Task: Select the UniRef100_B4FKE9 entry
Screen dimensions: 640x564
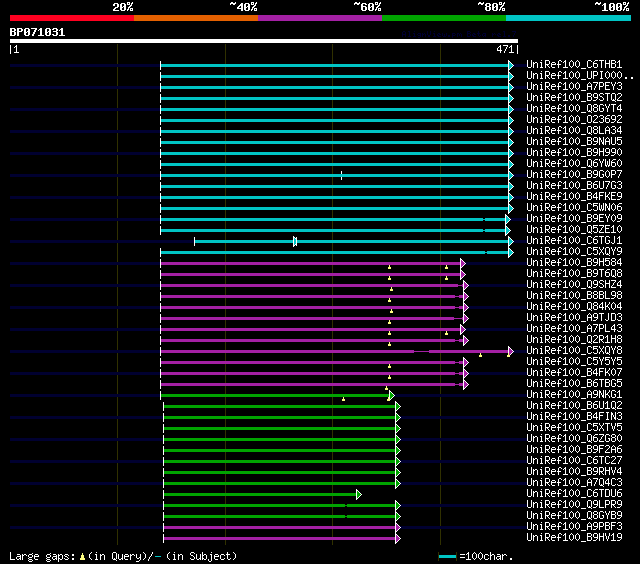Action: point(574,196)
